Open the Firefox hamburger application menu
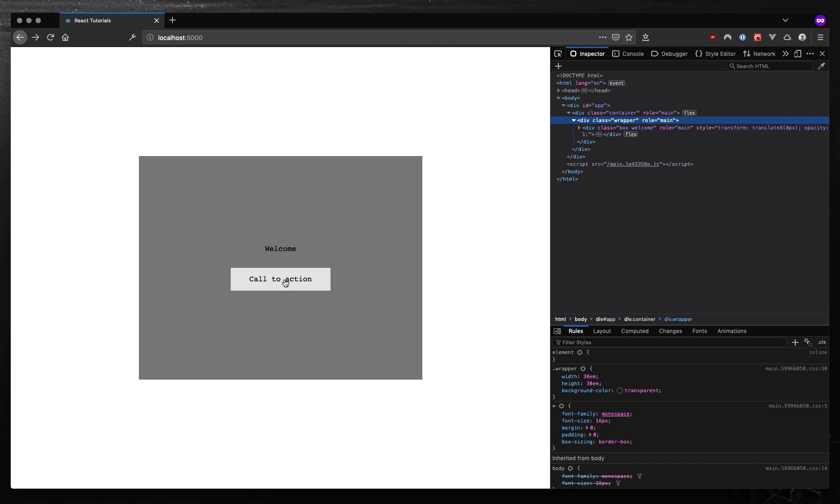Screen dimensions: 840x504 [820, 37]
